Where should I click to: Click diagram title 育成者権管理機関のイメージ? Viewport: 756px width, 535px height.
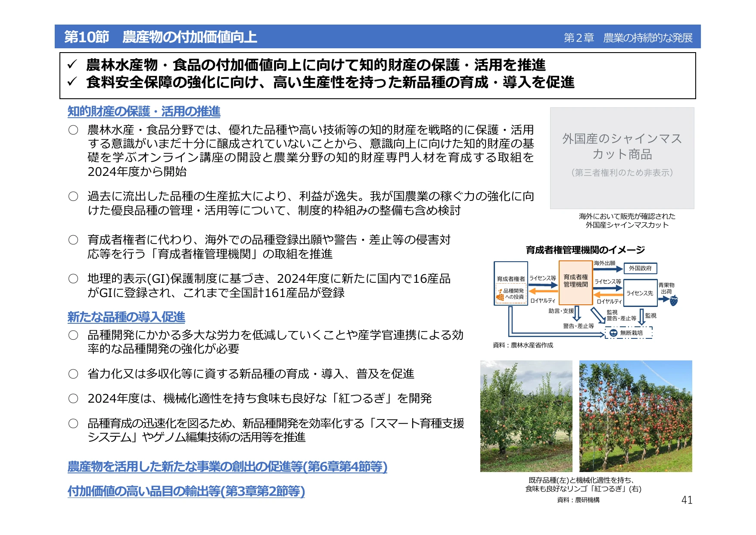pyautogui.click(x=585, y=250)
